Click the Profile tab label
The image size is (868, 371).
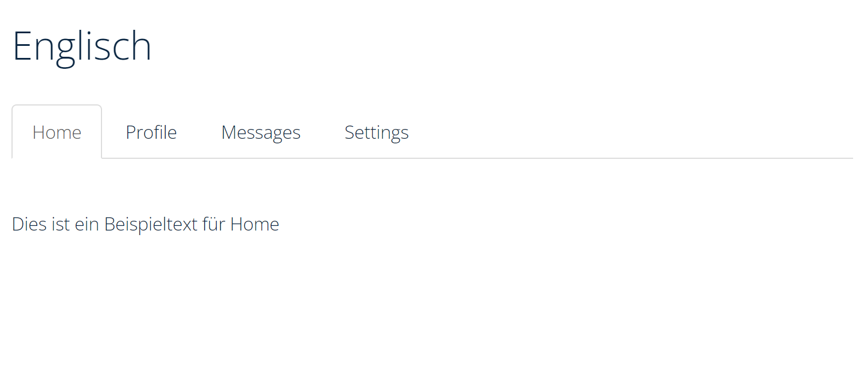(x=151, y=132)
